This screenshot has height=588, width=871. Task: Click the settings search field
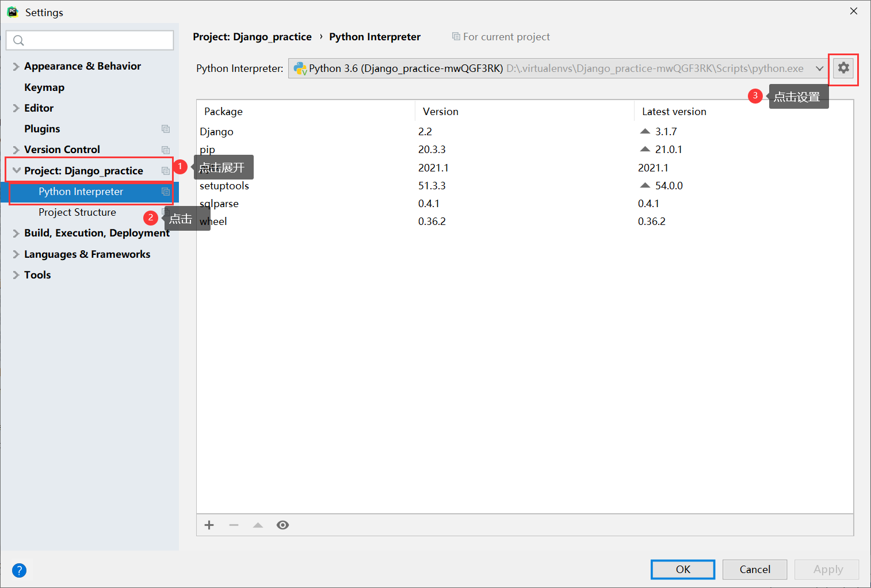(x=90, y=40)
